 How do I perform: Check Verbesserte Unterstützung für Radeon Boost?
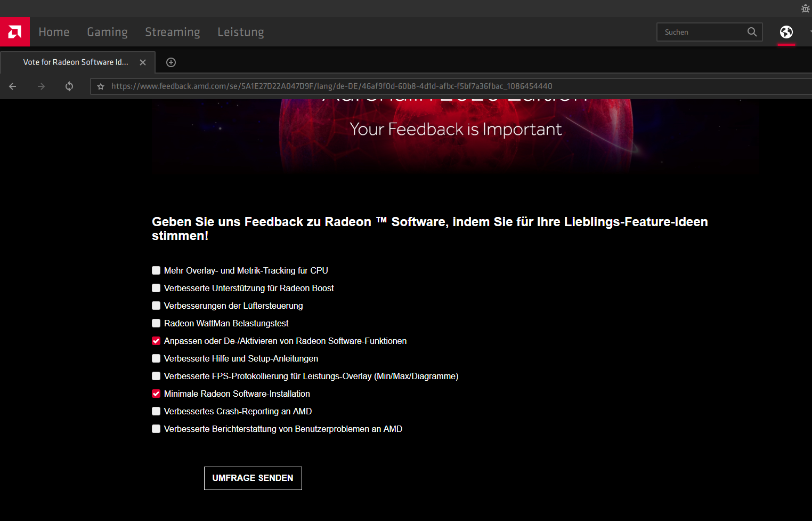coord(156,288)
